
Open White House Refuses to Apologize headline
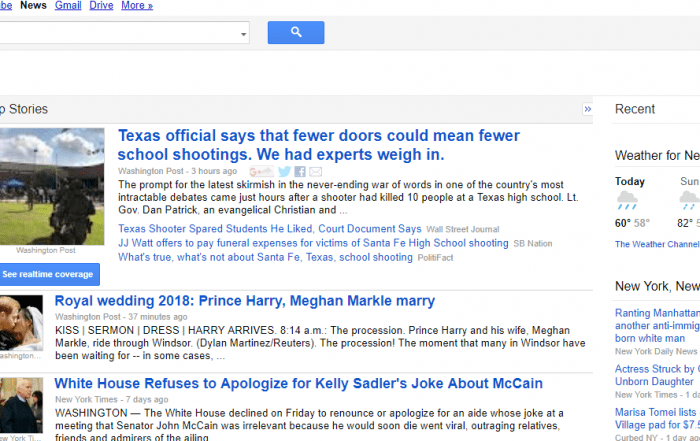coord(298,384)
